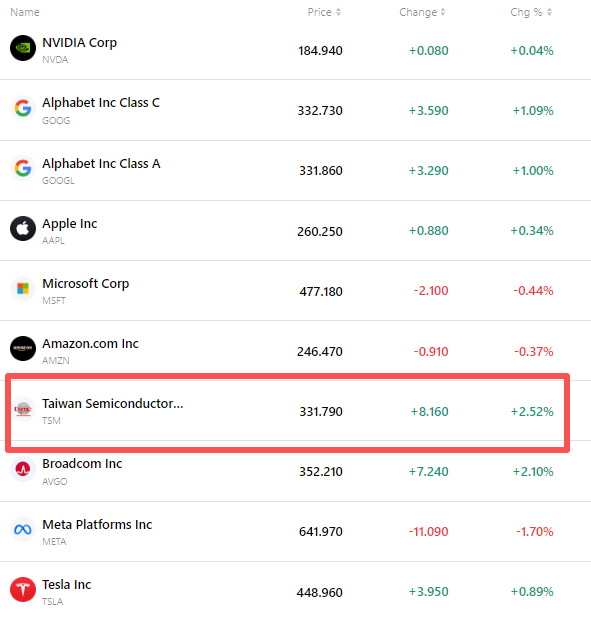Click the Google logo beside GOOG
The height and width of the screenshot is (620, 591).
(x=23, y=108)
